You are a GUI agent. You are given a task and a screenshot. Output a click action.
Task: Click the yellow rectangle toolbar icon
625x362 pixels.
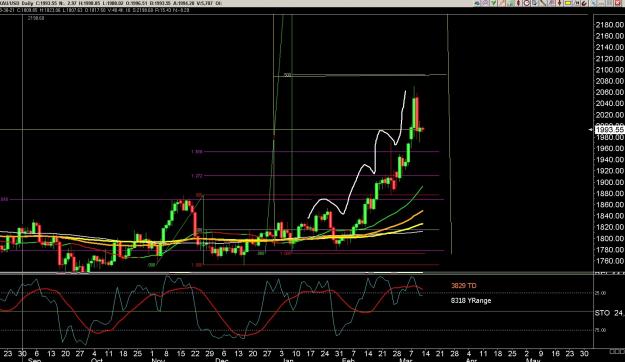(568, 3)
